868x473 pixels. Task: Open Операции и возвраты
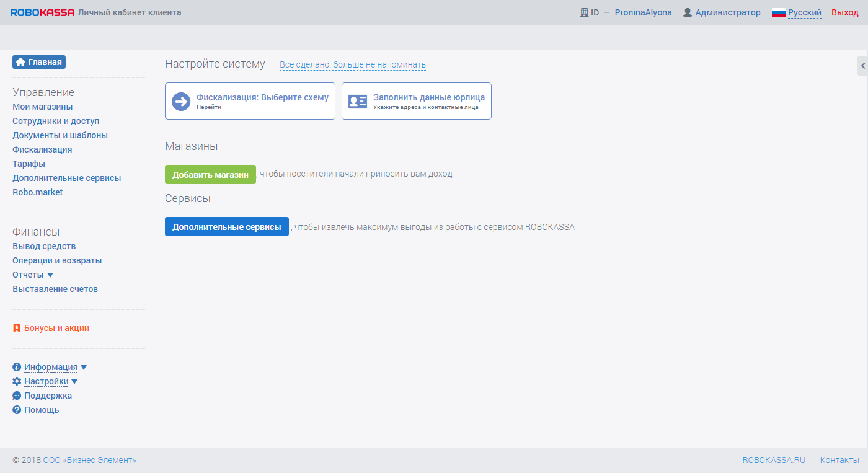tap(57, 260)
